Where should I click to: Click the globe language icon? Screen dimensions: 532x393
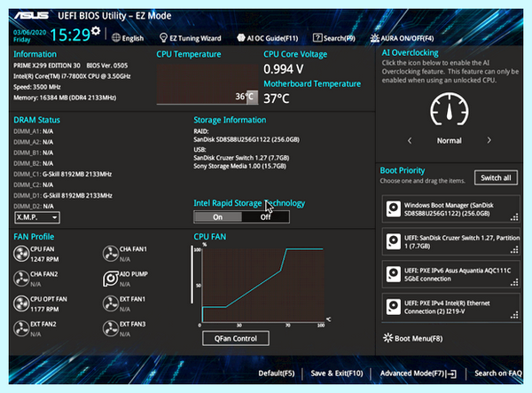pos(116,37)
